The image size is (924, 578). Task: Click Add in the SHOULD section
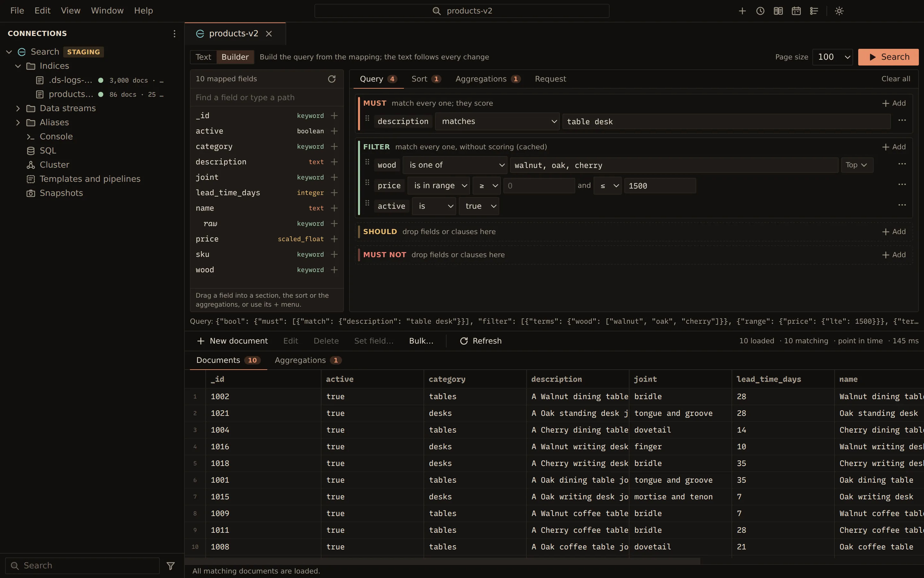(x=894, y=232)
